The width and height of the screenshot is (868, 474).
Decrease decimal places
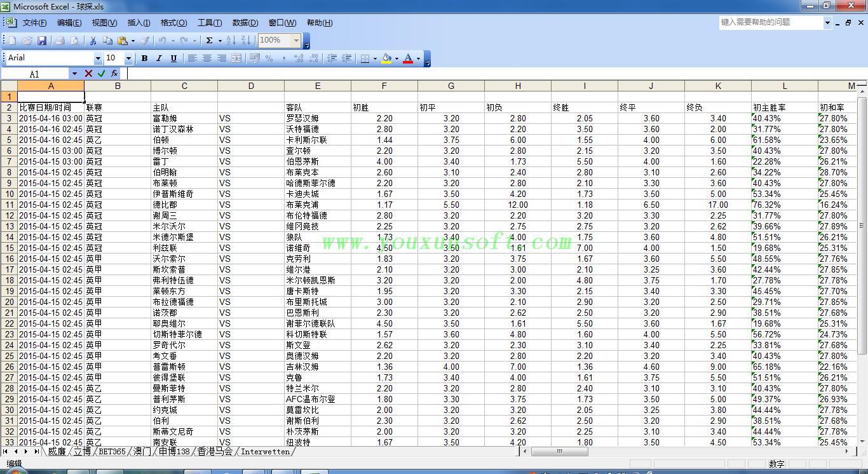point(313,58)
